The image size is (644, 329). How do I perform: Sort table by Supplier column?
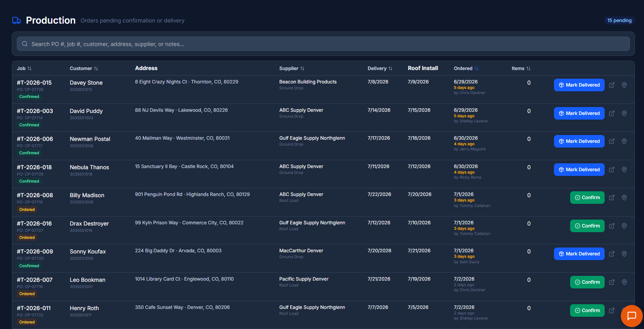[292, 68]
